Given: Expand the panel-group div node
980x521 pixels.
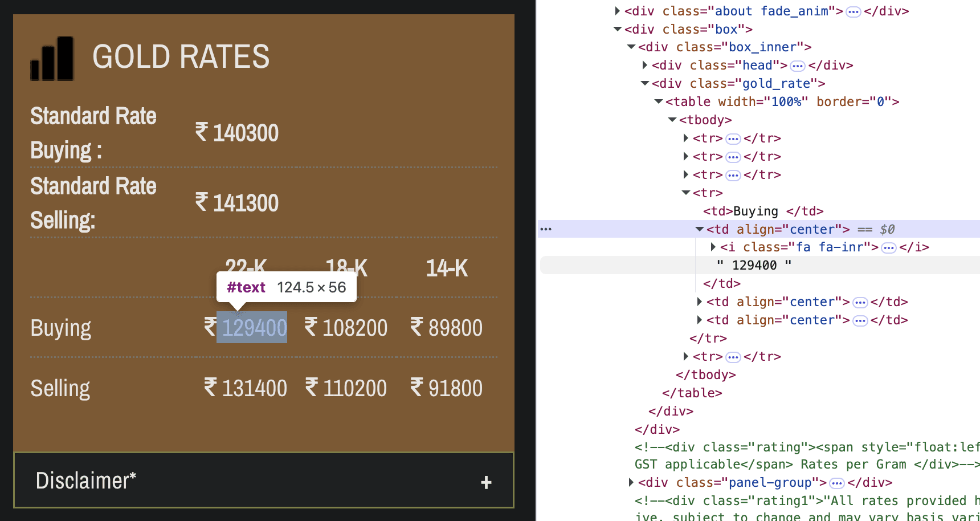Looking at the screenshot, I should [x=631, y=482].
